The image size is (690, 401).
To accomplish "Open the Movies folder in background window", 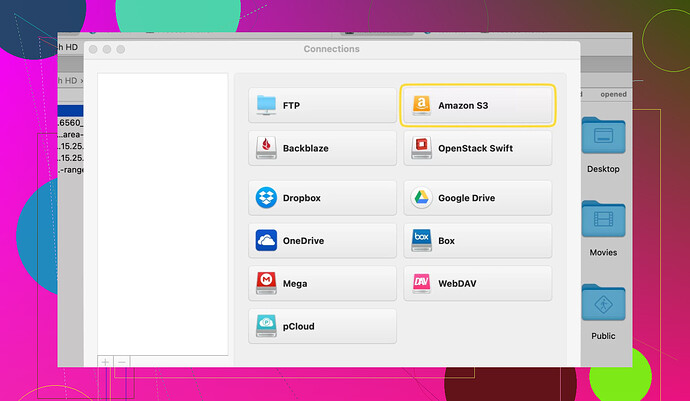I will pyautogui.click(x=603, y=219).
